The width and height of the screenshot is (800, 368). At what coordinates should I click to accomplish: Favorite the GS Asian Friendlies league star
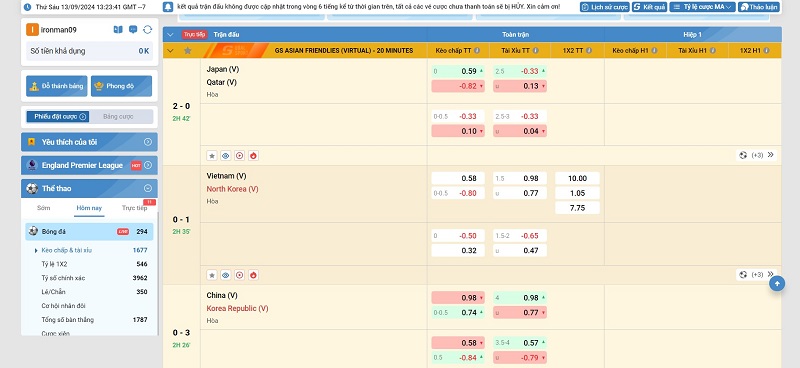[187, 51]
